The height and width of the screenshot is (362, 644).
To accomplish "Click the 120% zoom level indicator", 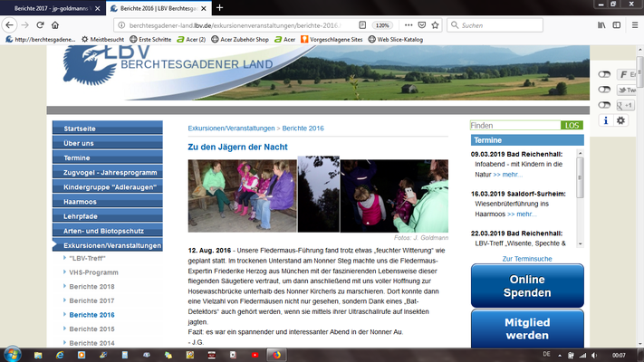I will 382,25.
